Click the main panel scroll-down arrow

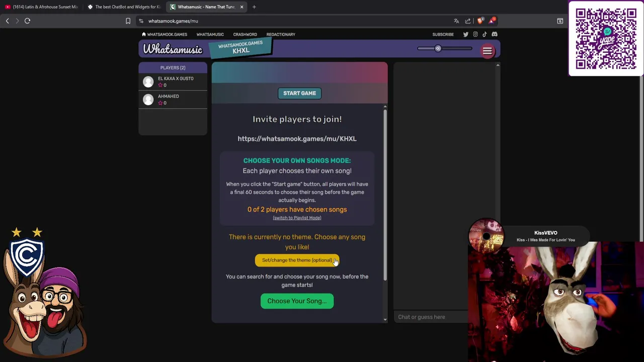click(x=385, y=319)
